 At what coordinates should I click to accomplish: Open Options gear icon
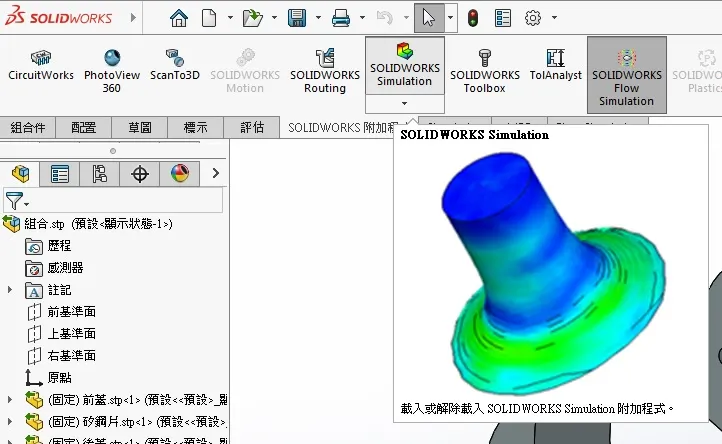(533, 18)
